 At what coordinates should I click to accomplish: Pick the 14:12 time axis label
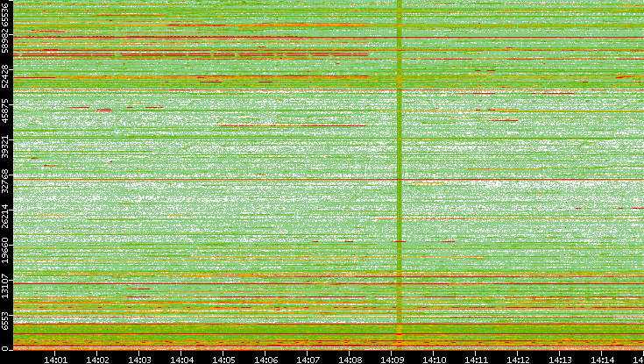(518, 360)
